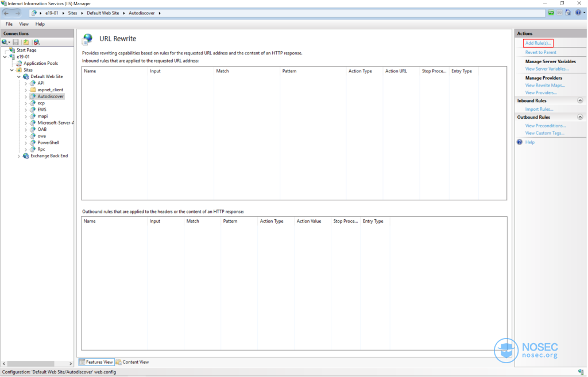Image resolution: width=588 pixels, height=377 pixels.
Task: Expand the ecp application node
Action: 26,103
